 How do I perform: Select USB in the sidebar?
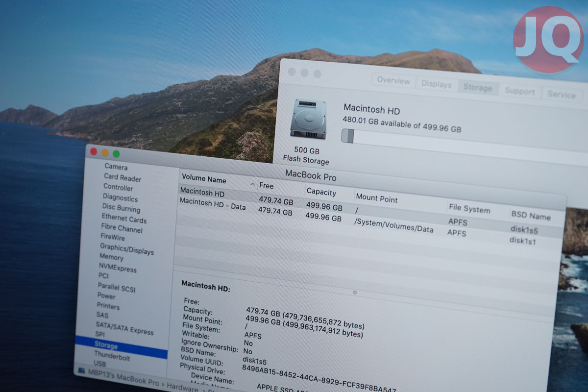click(99, 364)
